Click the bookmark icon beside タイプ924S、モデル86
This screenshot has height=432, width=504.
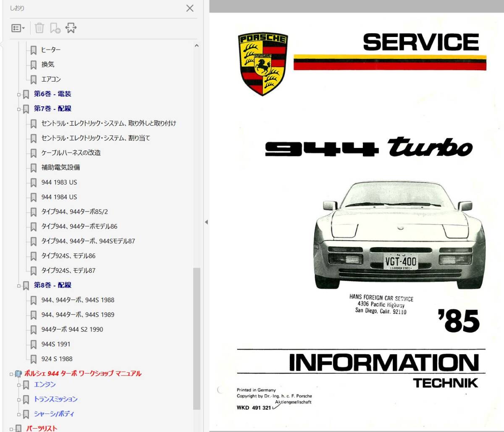(34, 256)
